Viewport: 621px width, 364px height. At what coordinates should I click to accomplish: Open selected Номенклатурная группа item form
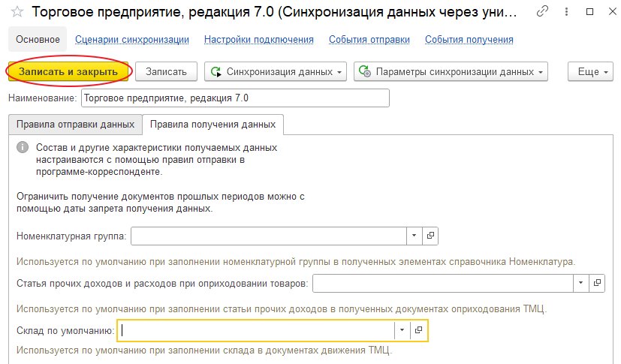tap(430, 236)
